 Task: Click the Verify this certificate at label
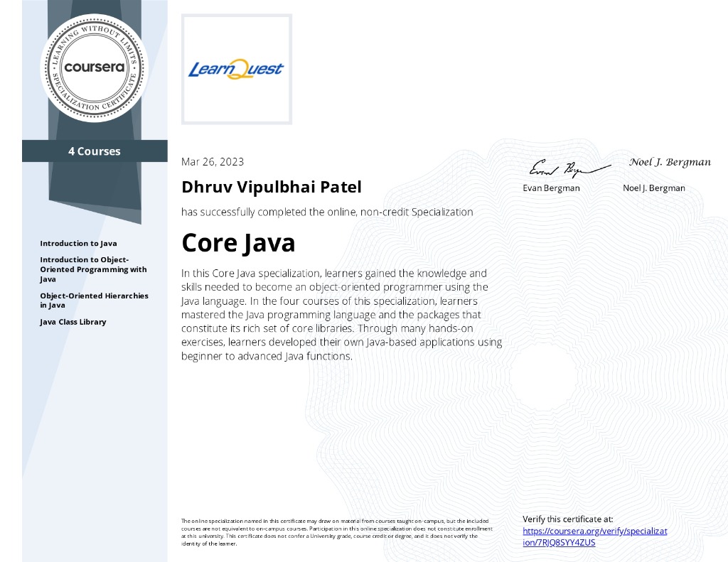click(569, 519)
